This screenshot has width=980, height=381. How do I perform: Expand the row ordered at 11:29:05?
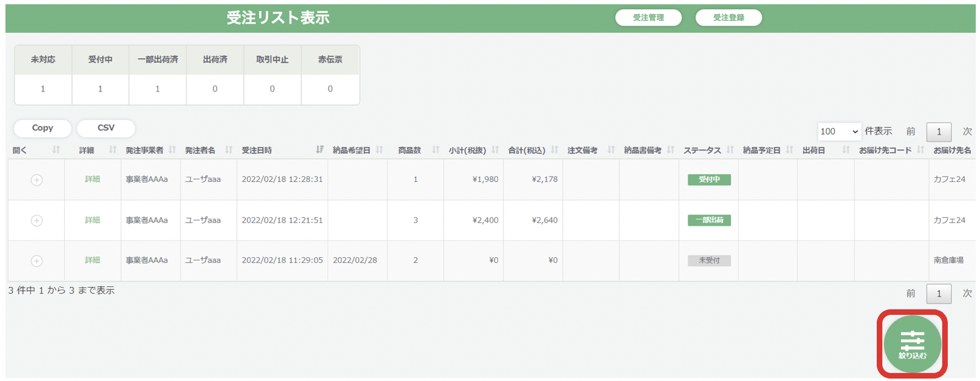37,261
